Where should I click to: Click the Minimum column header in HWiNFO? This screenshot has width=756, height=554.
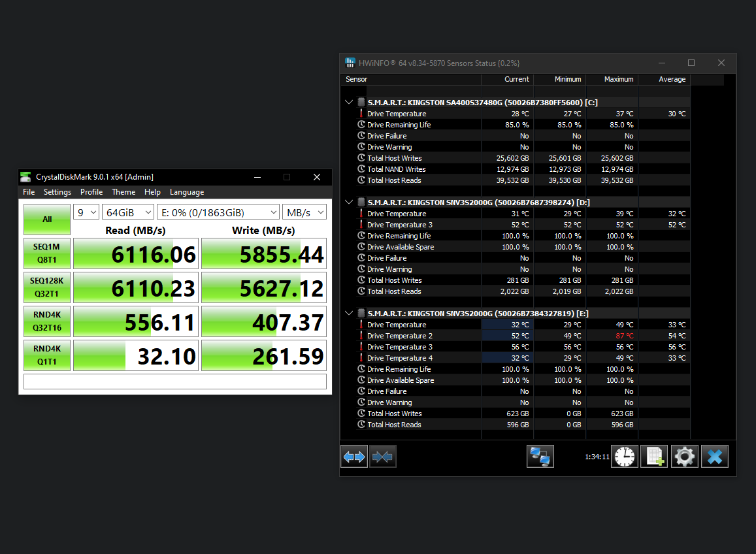point(560,79)
